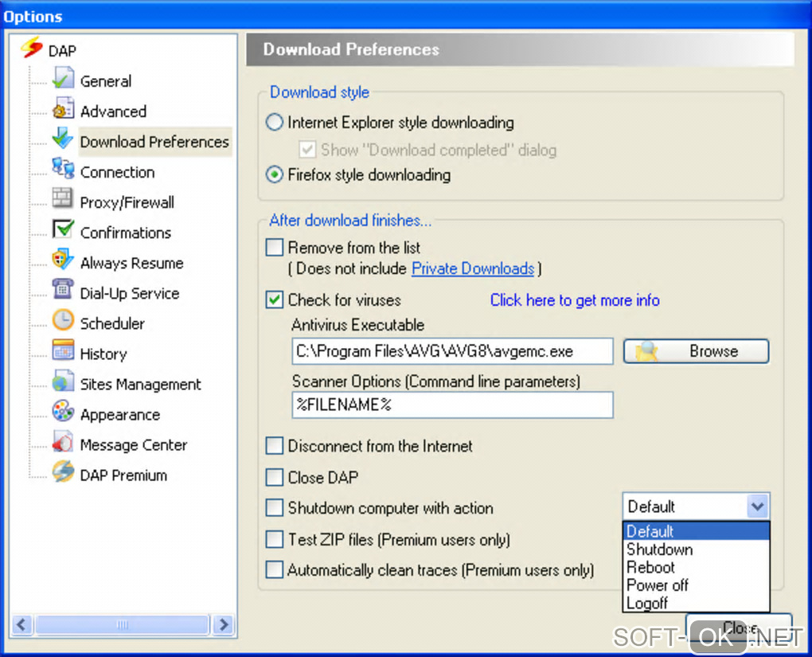Click the Confirmations checkbox icon

tap(63, 229)
